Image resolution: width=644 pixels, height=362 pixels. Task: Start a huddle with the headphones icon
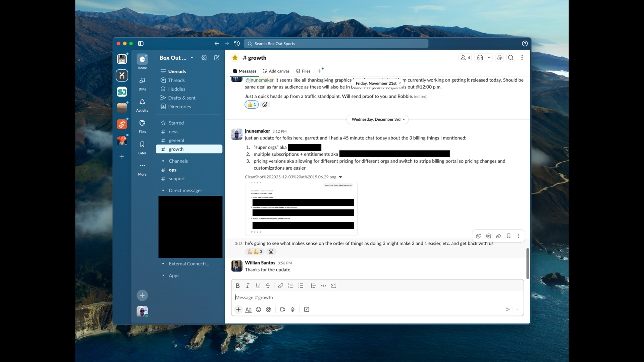pyautogui.click(x=480, y=58)
